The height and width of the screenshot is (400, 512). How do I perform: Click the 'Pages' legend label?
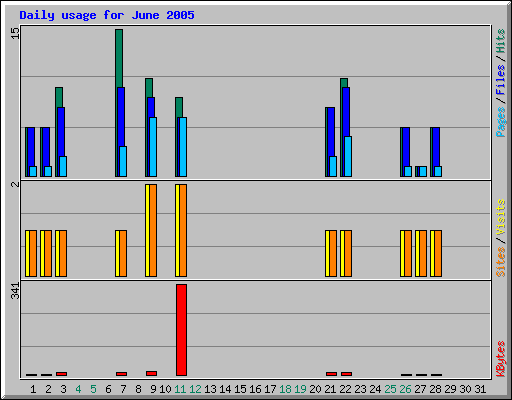coord(501,122)
